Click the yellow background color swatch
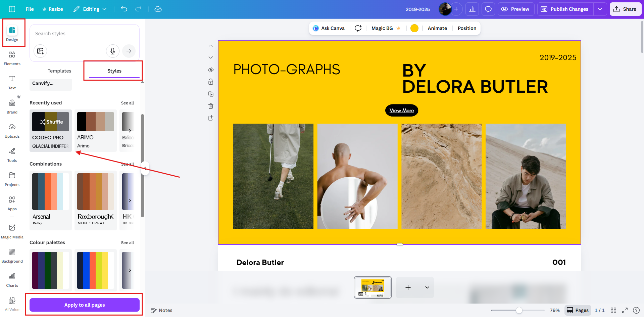 pyautogui.click(x=414, y=28)
